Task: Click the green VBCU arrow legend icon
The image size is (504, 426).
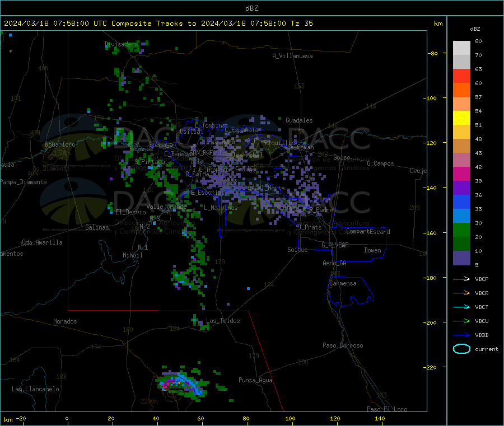Action: tap(461, 321)
